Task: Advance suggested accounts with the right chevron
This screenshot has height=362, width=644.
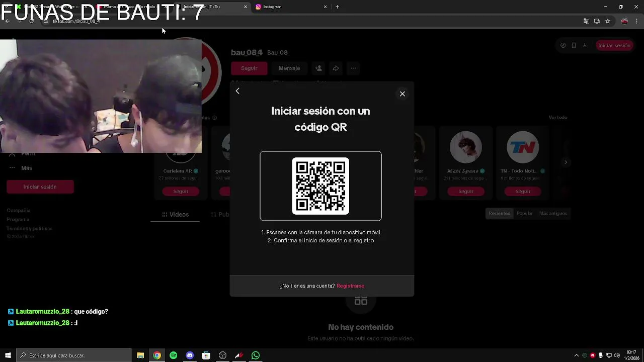Action: click(x=566, y=162)
